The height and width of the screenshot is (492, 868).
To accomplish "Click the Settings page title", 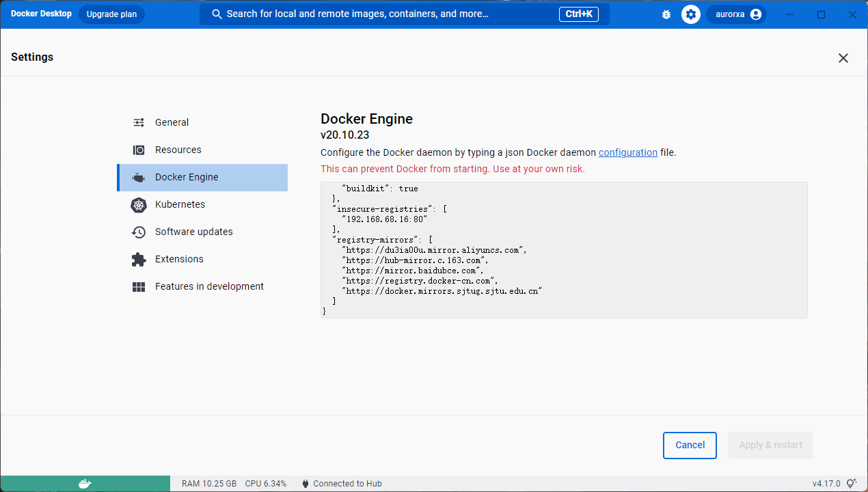I will 32,57.
